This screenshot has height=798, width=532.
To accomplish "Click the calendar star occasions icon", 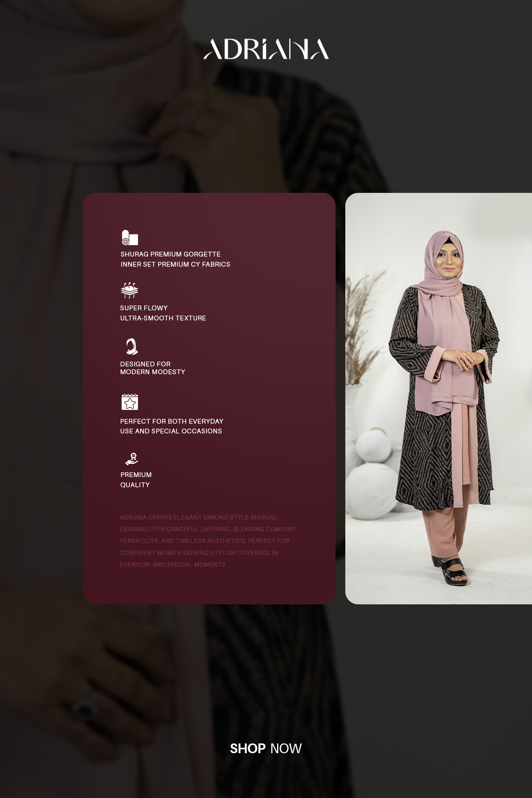I will point(130,402).
